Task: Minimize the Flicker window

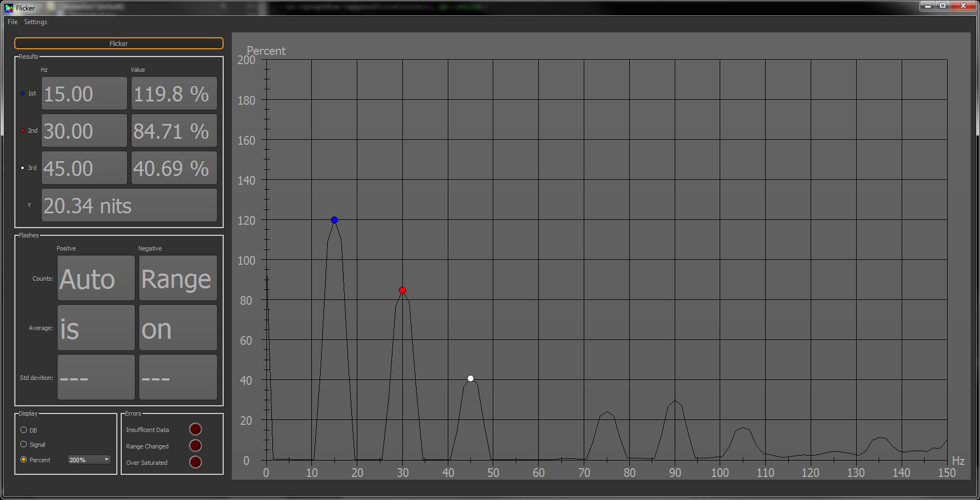Action: pos(927,6)
